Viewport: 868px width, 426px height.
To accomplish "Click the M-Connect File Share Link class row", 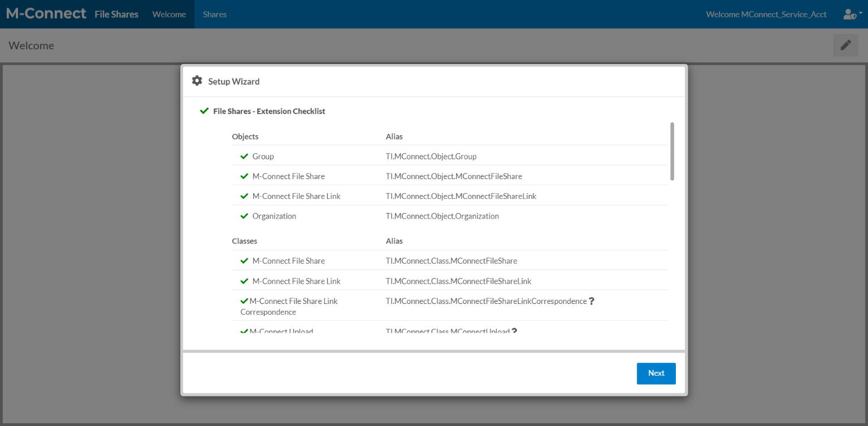I will pyautogui.click(x=296, y=281).
